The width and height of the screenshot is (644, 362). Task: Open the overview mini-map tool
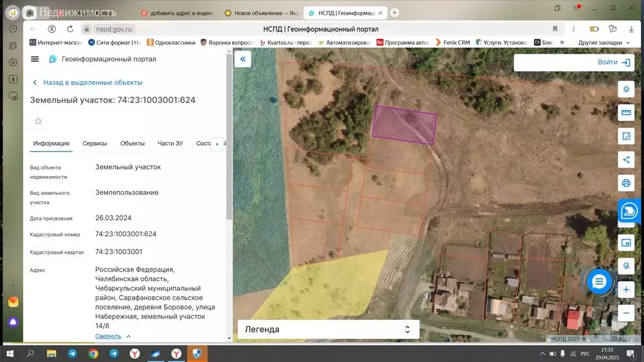coord(626,243)
